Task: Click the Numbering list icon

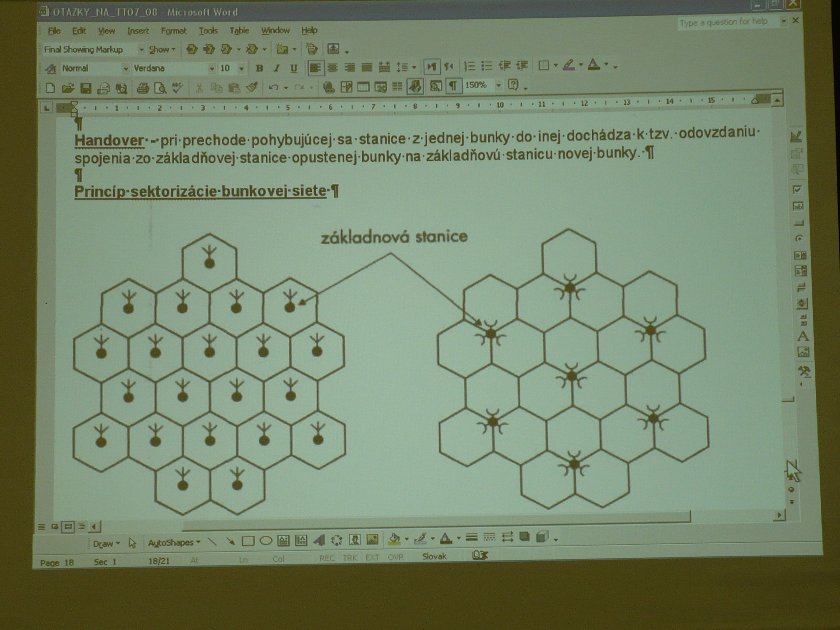Action: [470, 67]
